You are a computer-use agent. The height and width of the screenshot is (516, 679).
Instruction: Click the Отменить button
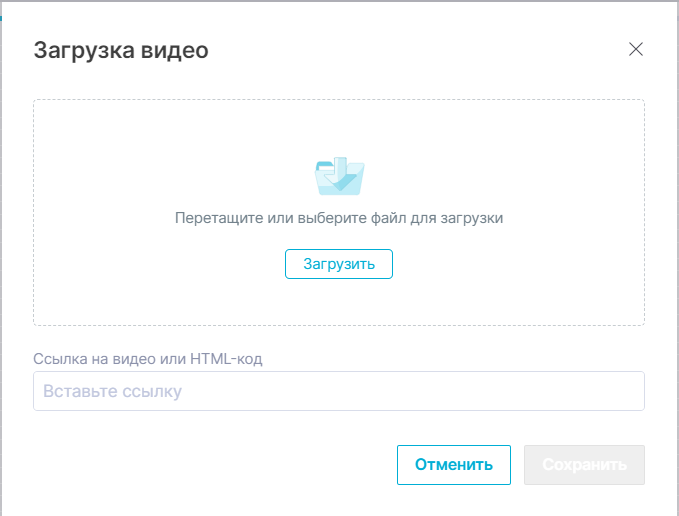point(454,465)
